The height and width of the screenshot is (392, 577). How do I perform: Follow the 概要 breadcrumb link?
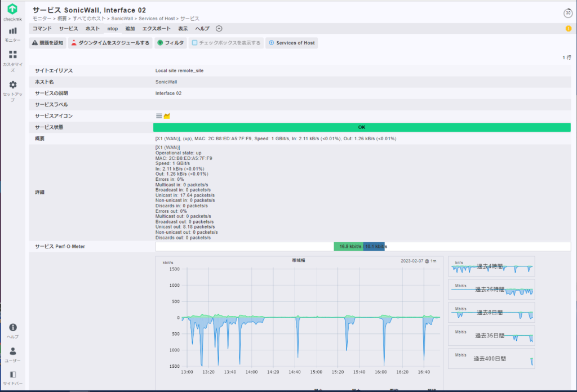click(x=62, y=19)
